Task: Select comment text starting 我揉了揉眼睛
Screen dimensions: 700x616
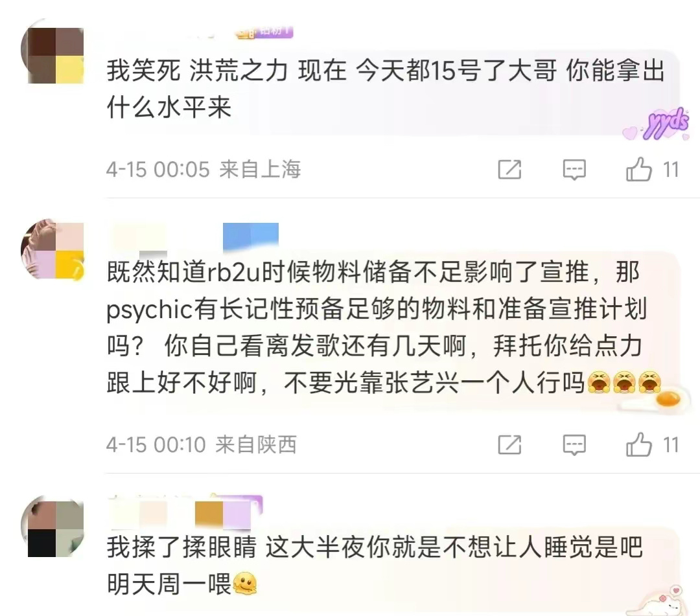Action: [x=374, y=565]
